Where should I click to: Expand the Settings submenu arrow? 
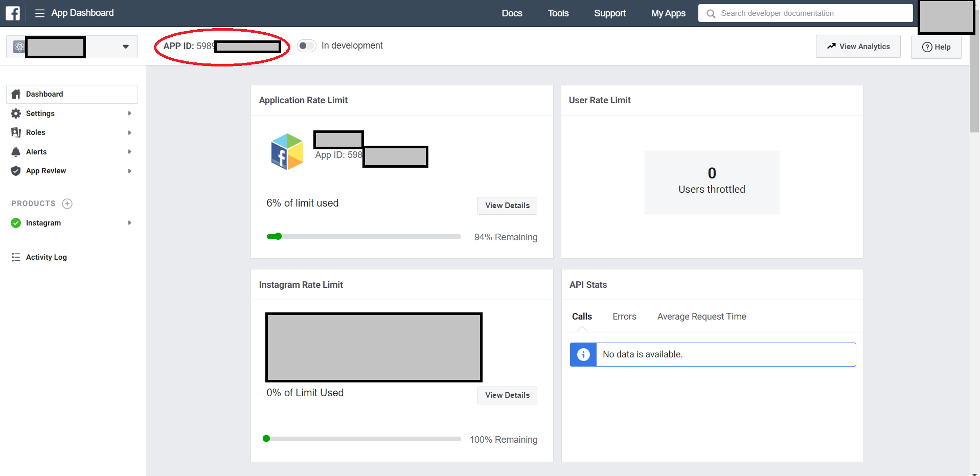click(130, 114)
